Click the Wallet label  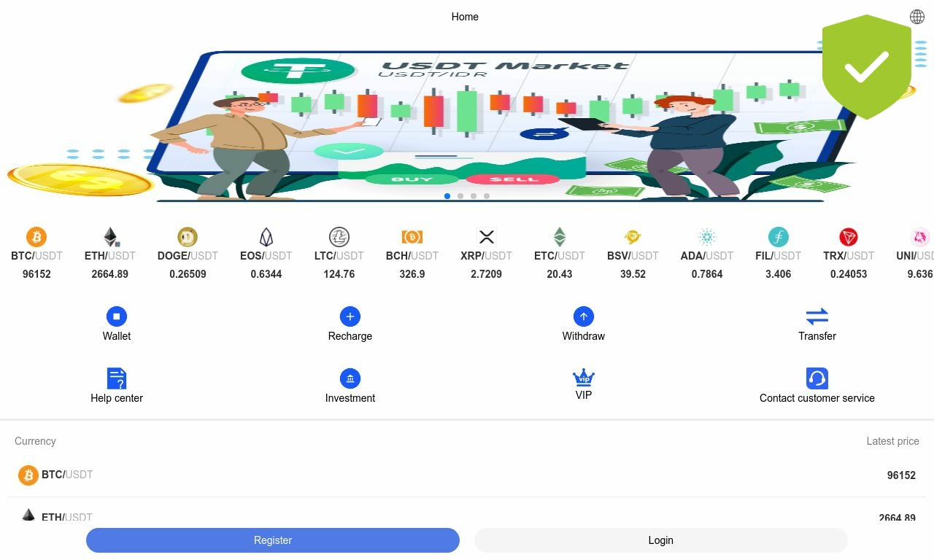tap(117, 336)
